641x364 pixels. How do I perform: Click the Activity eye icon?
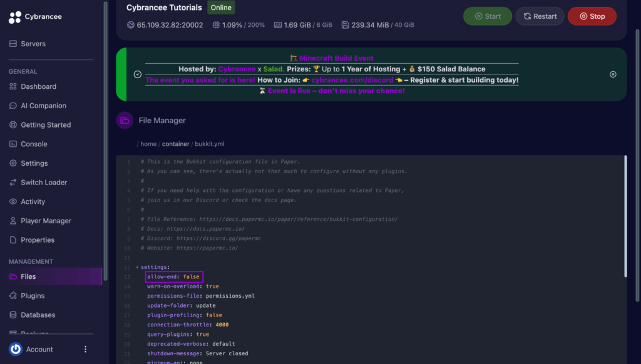13,202
